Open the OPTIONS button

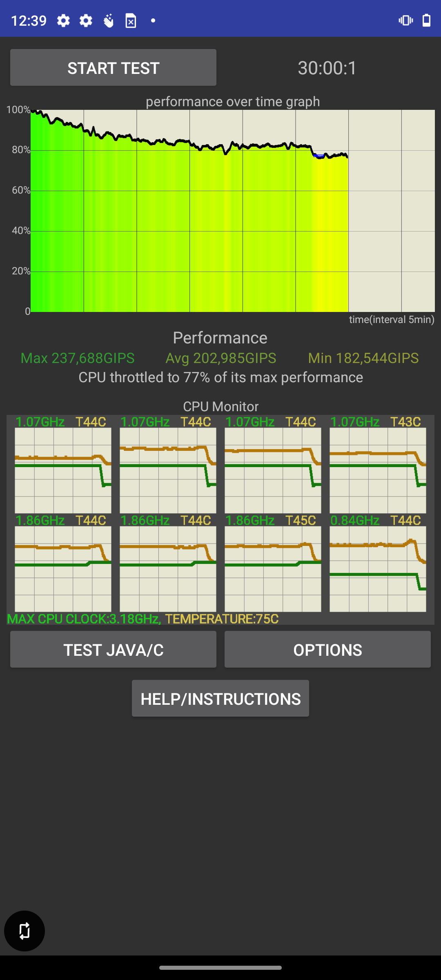[x=327, y=649]
